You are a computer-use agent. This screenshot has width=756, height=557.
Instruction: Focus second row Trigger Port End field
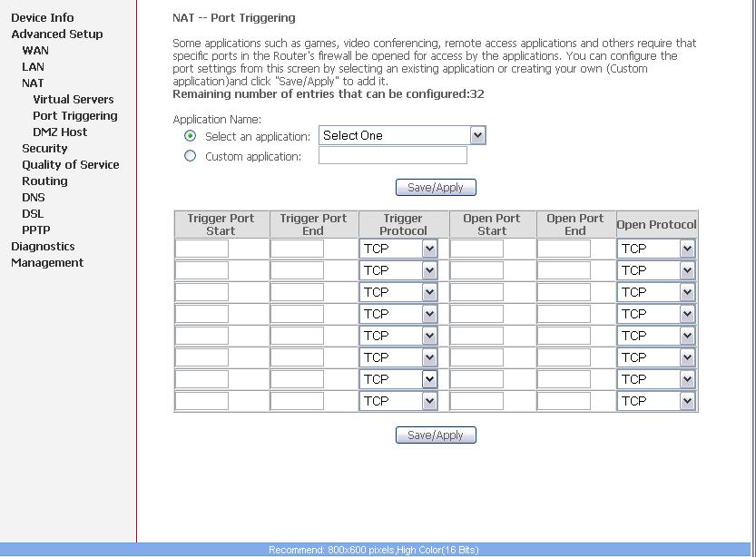[297, 270]
